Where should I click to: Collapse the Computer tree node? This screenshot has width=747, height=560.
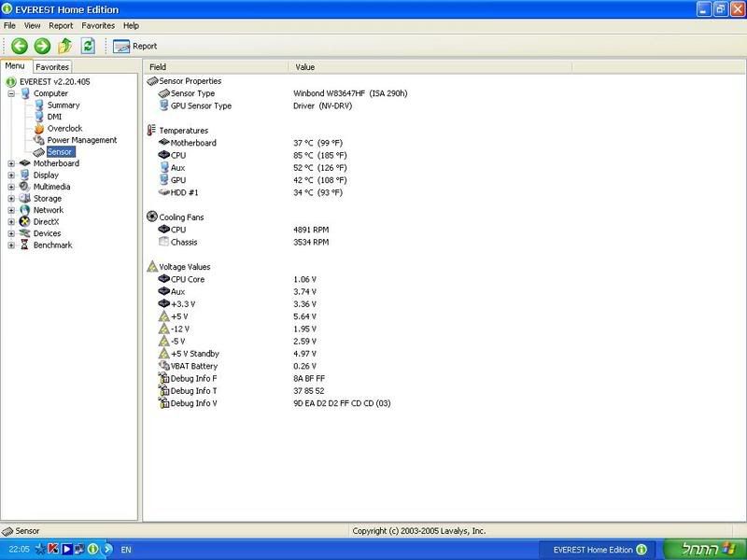(11, 94)
